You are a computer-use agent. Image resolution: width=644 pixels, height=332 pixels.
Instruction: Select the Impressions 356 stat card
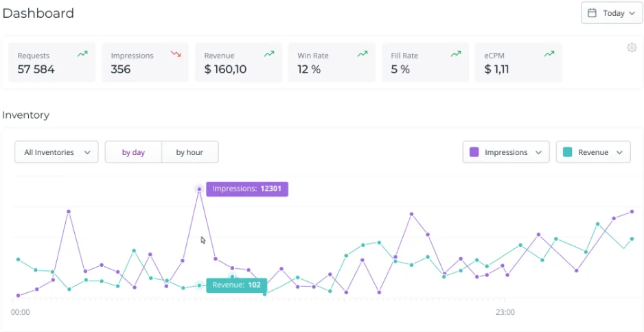click(x=145, y=62)
